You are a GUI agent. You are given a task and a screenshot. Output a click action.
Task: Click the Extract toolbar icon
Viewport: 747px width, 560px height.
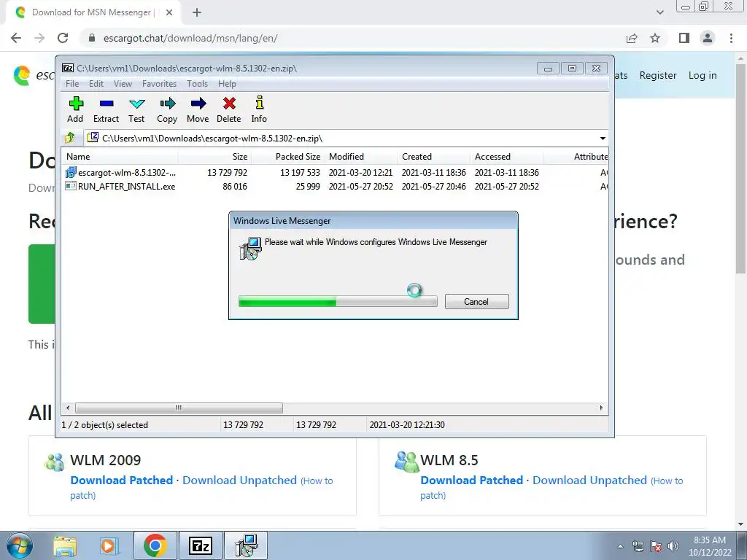107,104
